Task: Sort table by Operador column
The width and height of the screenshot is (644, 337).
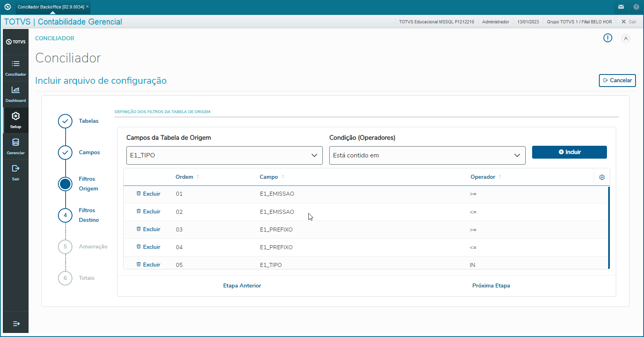Action: click(x=486, y=177)
